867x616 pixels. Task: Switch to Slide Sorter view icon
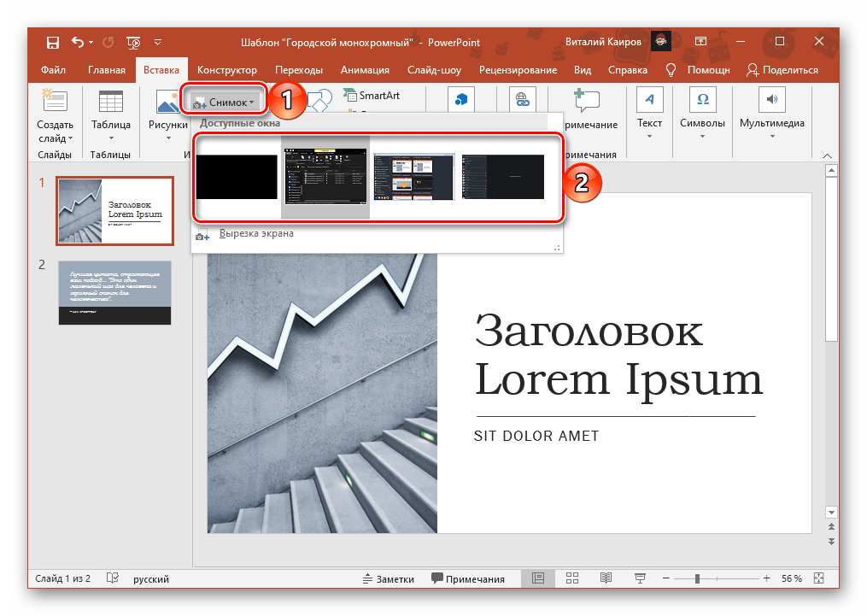(571, 578)
